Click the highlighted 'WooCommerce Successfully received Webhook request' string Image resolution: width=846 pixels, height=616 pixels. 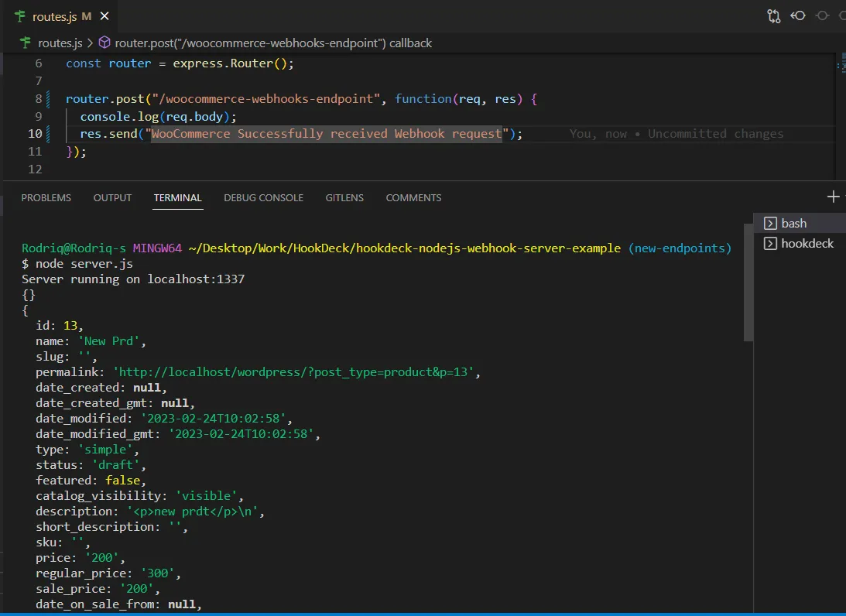[x=327, y=134]
